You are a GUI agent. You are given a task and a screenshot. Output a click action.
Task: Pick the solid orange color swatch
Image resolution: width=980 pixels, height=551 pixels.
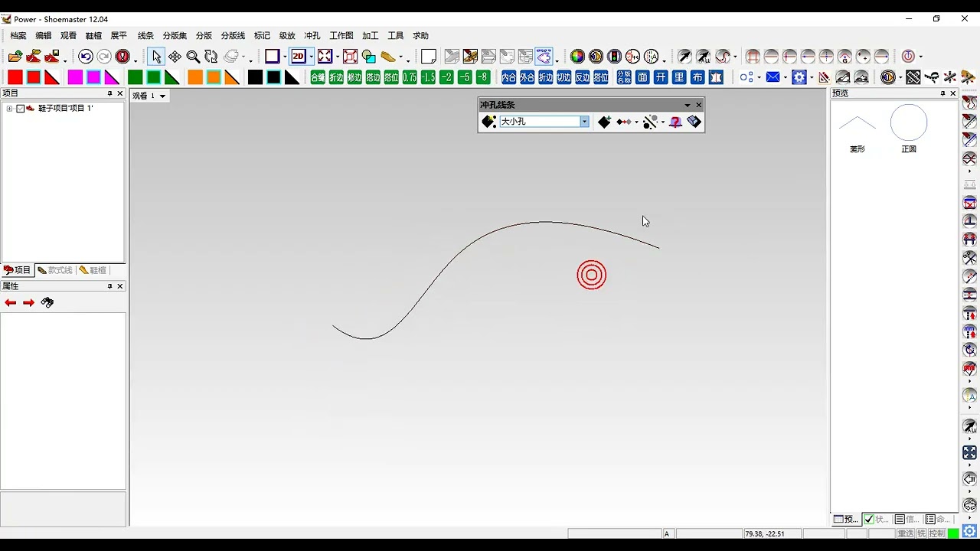[x=195, y=77]
